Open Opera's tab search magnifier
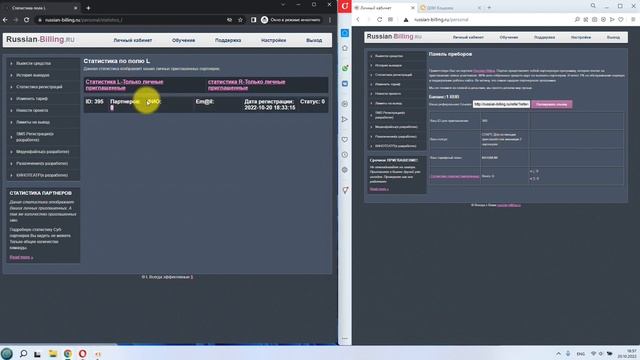Viewport: 640px width, 360px height. point(593,6)
